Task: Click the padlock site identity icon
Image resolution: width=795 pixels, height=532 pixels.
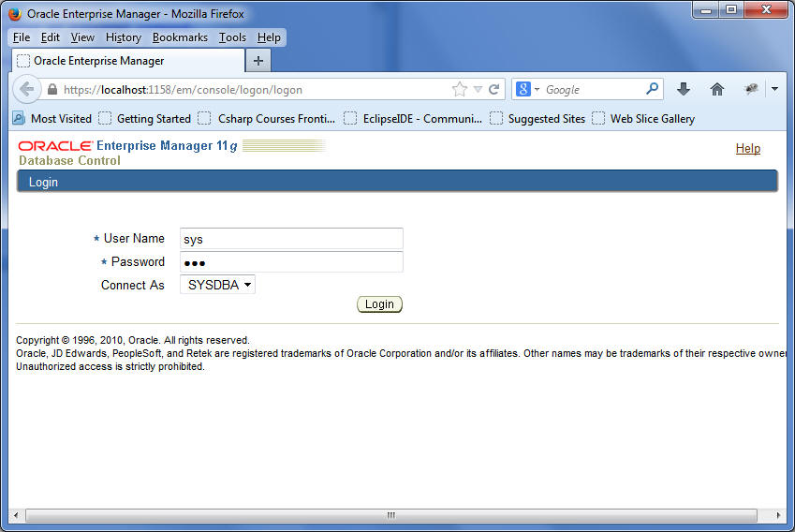Action: pos(52,90)
